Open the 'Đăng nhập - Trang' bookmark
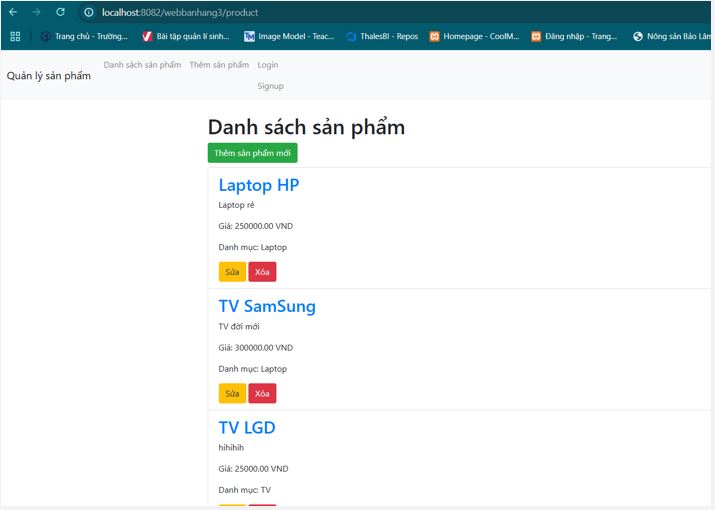This screenshot has width=715, height=510. pyautogui.click(x=575, y=36)
